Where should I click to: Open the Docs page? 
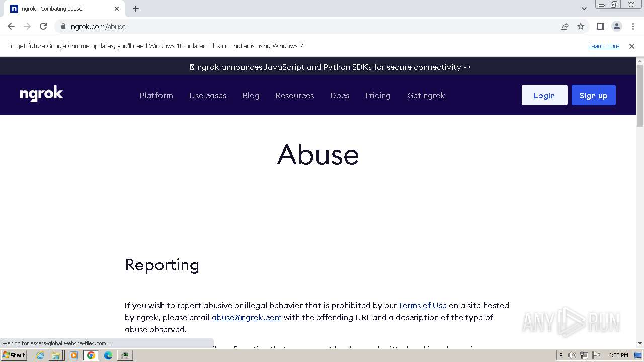click(x=340, y=95)
